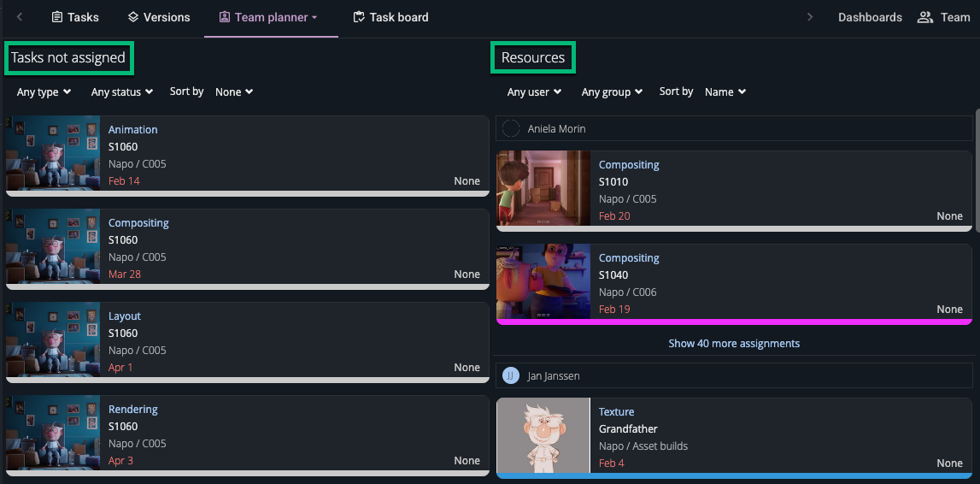Click the Tasks tab clipboard icon
This screenshot has height=484, width=980.
(57, 17)
